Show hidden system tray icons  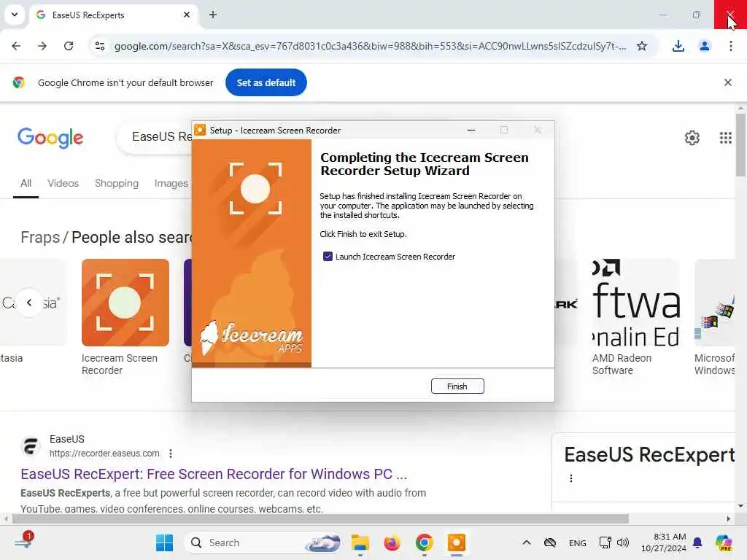pyautogui.click(x=527, y=542)
